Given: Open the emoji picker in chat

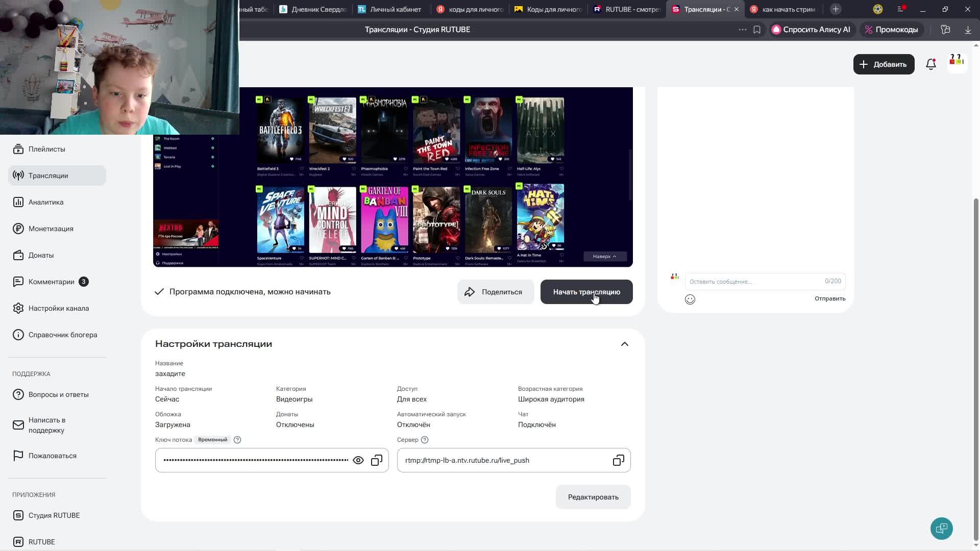Looking at the screenshot, I should 690,299.
